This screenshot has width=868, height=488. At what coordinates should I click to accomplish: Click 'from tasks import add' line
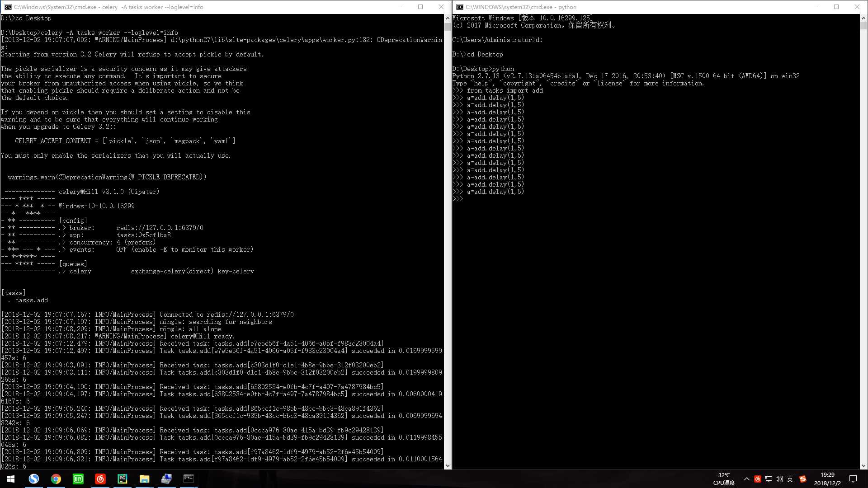point(498,90)
